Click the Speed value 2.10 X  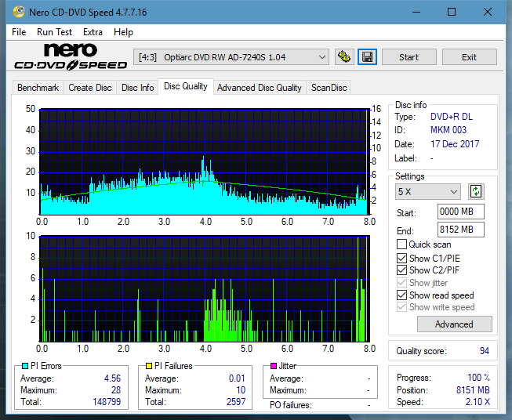[478, 402]
